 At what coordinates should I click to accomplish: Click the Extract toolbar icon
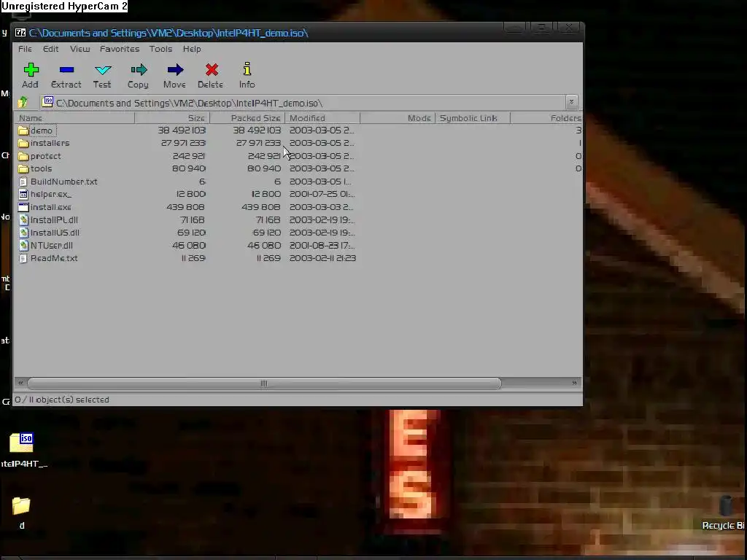tap(66, 70)
